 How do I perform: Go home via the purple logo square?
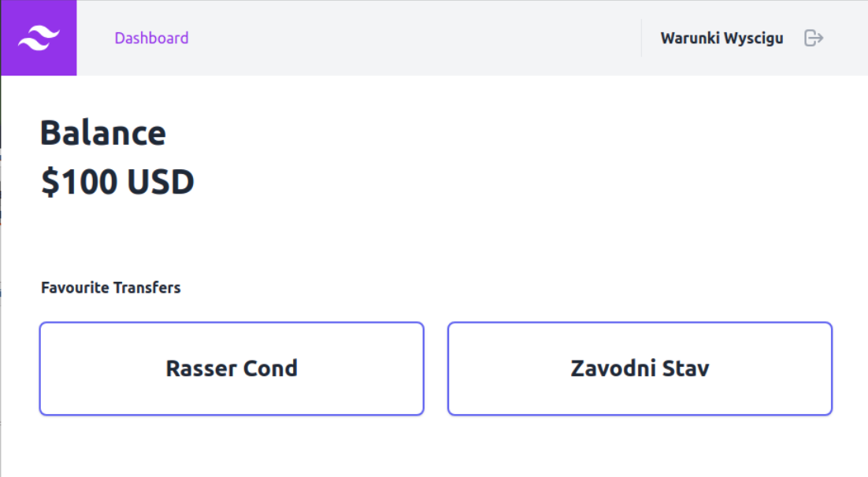click(39, 38)
